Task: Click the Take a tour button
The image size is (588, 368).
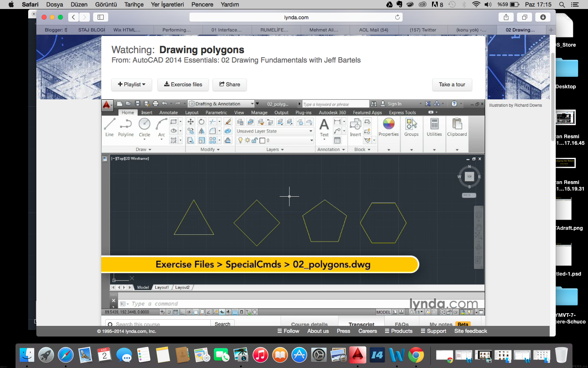Action: pos(452,84)
